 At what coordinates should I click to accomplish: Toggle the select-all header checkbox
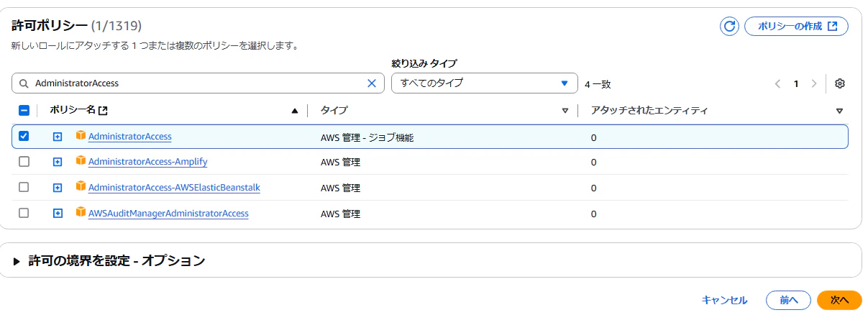(24, 111)
